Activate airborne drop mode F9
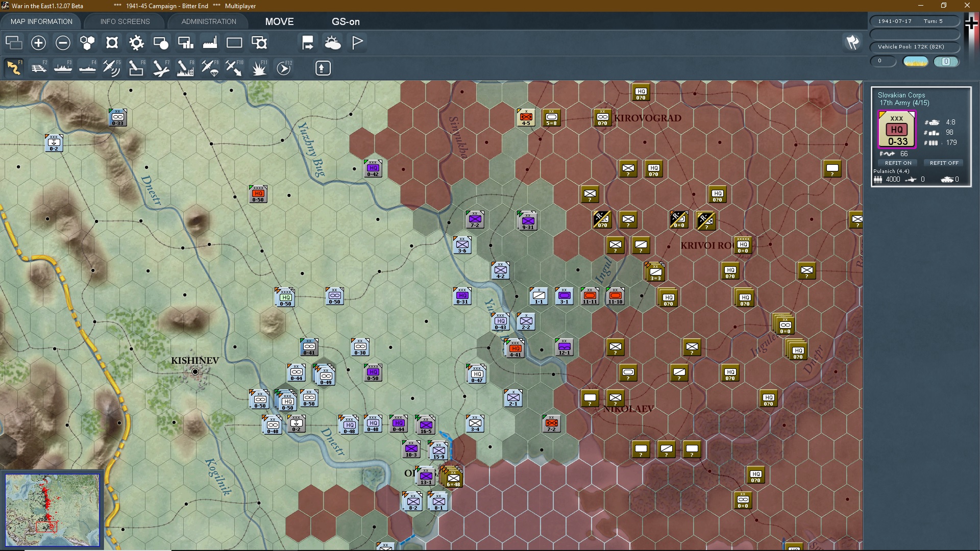The image size is (980, 551). click(210, 68)
